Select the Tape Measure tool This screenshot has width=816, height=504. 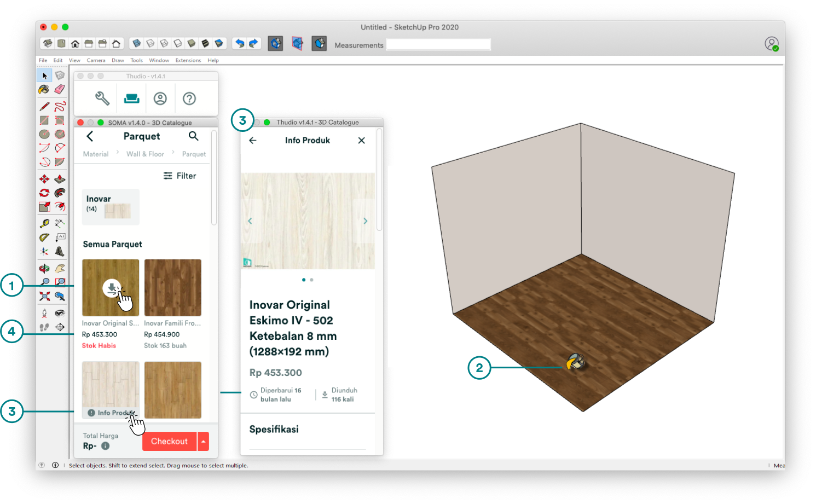tap(44, 223)
